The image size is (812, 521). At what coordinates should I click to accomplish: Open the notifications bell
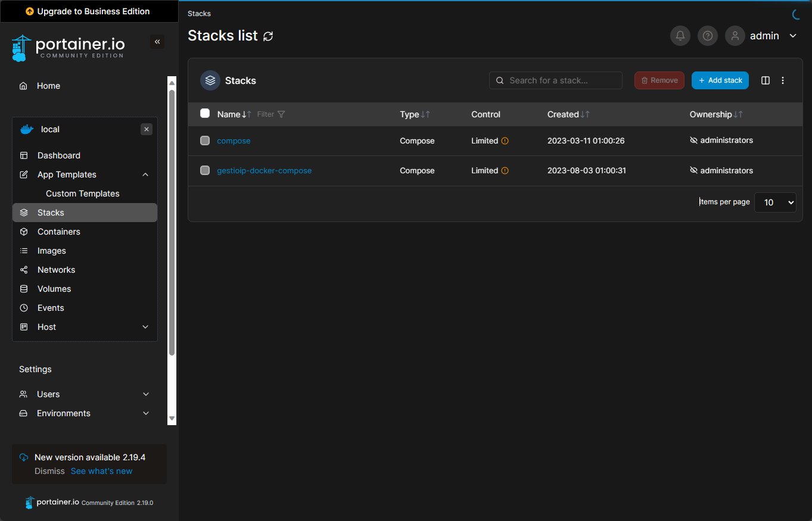[x=680, y=36]
